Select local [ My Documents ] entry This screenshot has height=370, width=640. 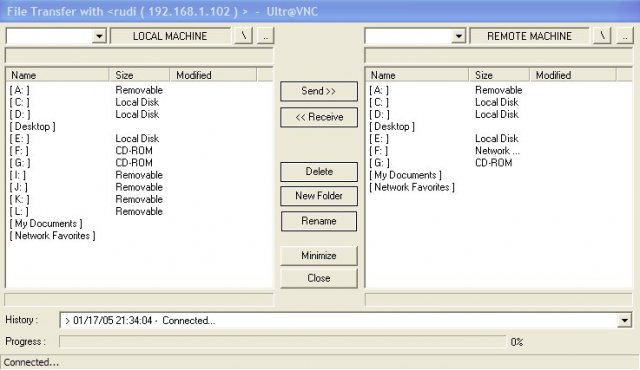(46, 224)
